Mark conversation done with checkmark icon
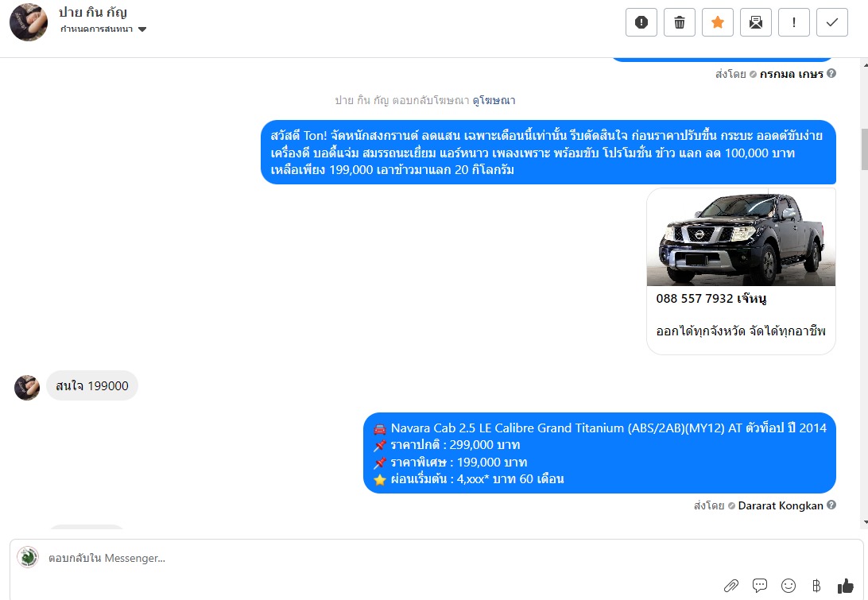868x600 pixels. (832, 22)
